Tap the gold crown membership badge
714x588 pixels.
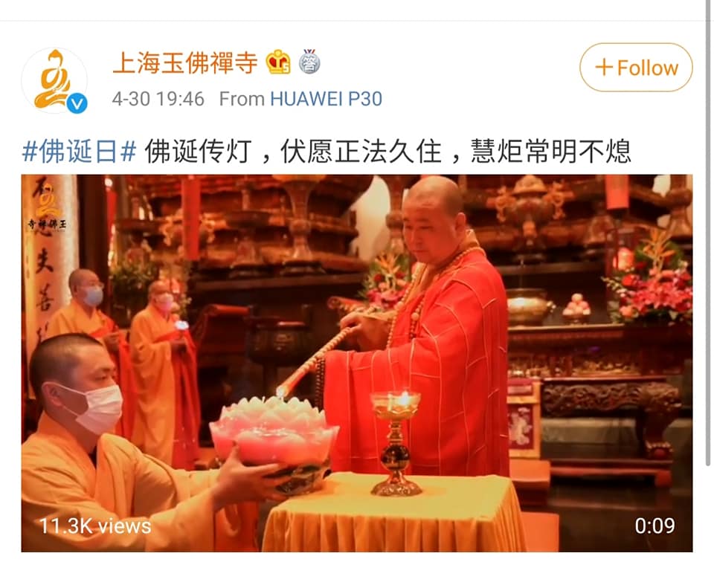click(x=278, y=62)
